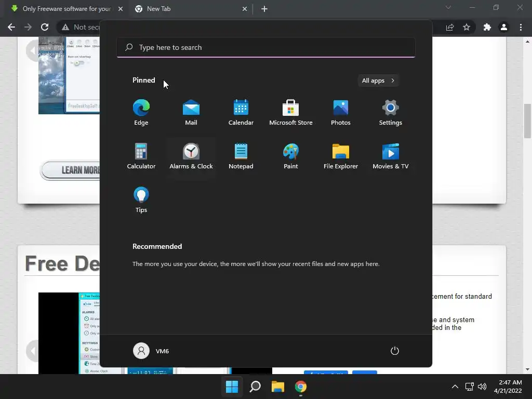532x399 pixels.
Task: Launch the Calculator app
Action: tap(141, 156)
